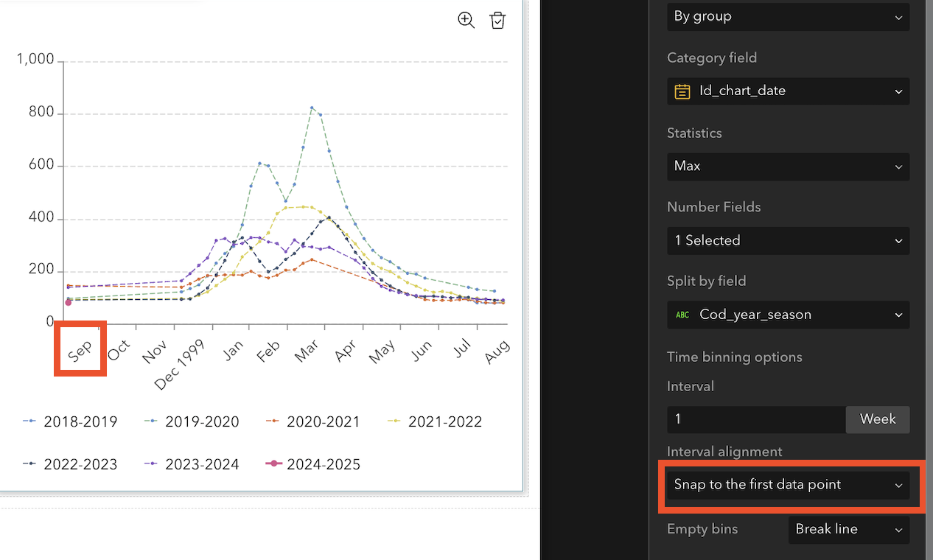933x560 pixels.
Task: Open the Statistics dropdown set to Max
Action: [787, 167]
